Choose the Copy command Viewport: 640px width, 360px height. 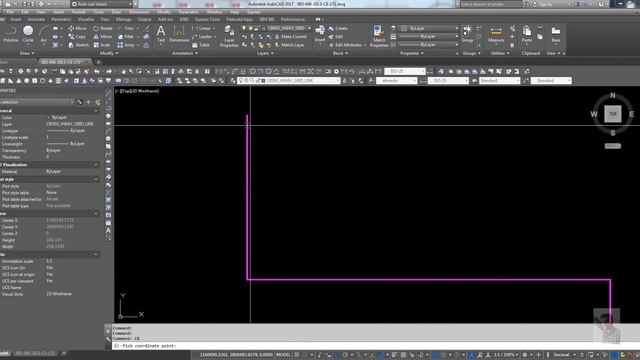point(77,36)
